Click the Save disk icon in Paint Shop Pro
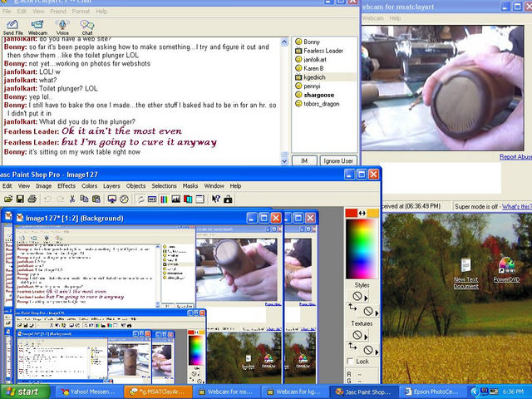Viewport: 532px width, 399px height. click(20, 199)
